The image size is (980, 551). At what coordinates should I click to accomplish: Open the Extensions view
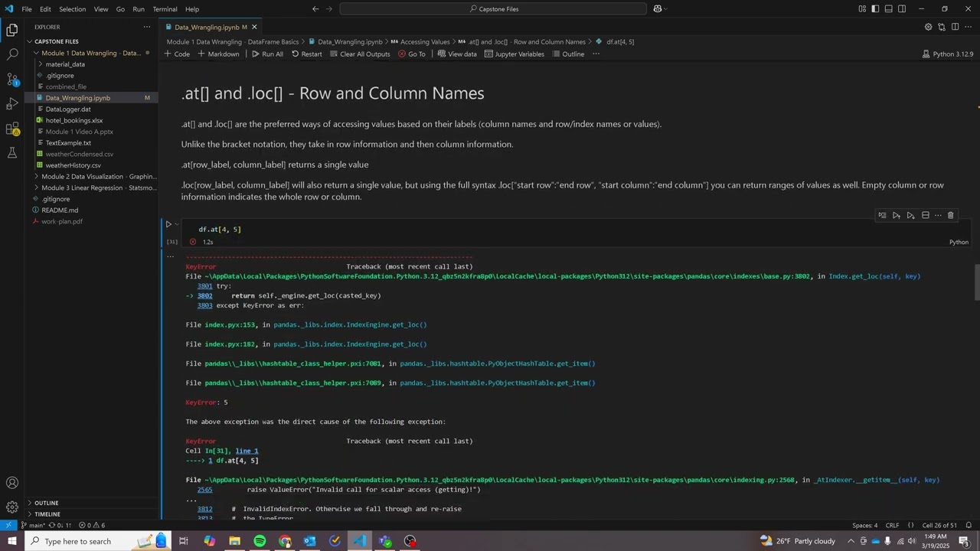click(x=12, y=129)
